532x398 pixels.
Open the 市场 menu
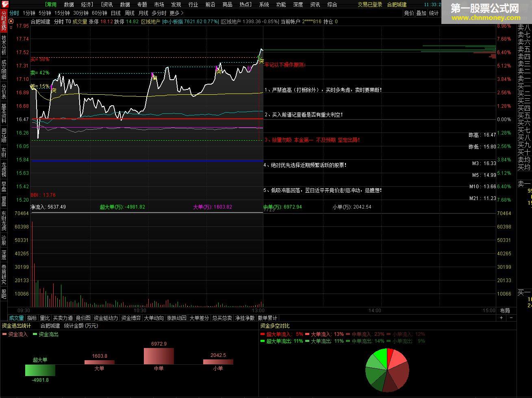click(159, 4)
